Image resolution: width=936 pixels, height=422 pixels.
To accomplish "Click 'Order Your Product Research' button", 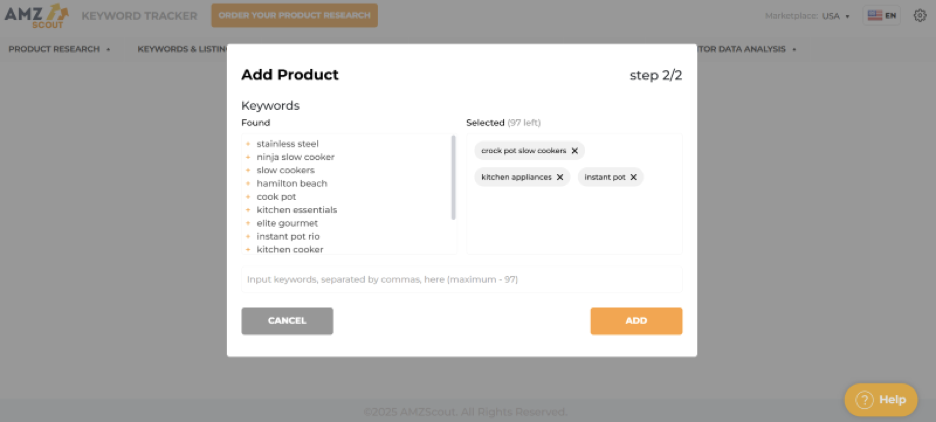I will tap(294, 16).
